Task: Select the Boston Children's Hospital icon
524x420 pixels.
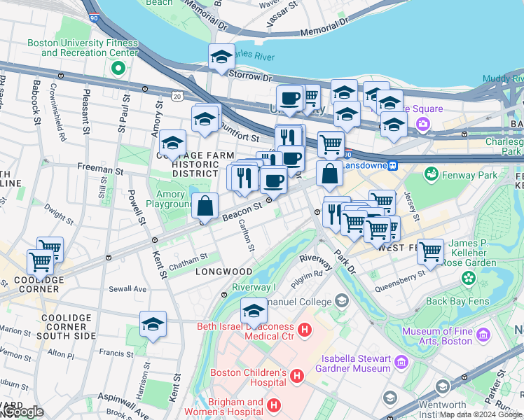Action: (x=297, y=376)
